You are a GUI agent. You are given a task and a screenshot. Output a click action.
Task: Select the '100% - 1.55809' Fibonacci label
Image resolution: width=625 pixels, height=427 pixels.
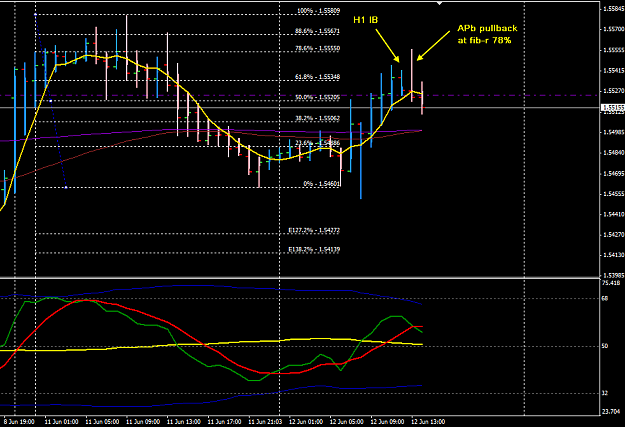click(x=318, y=11)
